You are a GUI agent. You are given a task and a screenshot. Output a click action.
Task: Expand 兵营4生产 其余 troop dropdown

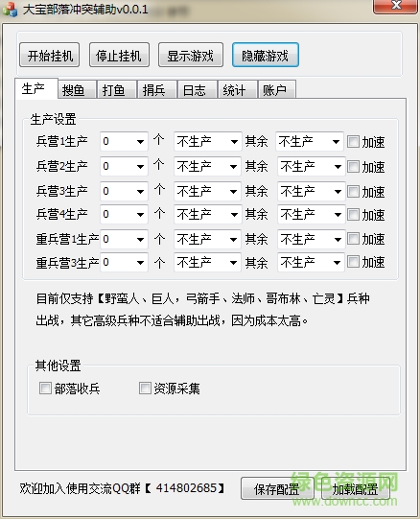click(x=312, y=215)
